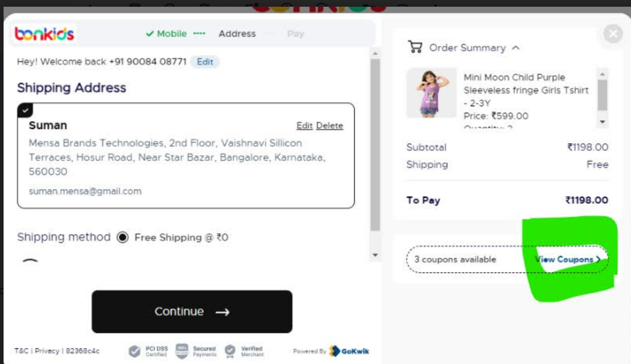631x364 pixels.
Task: Toggle the selected address checkmark on Suman
Action: pyautogui.click(x=25, y=110)
